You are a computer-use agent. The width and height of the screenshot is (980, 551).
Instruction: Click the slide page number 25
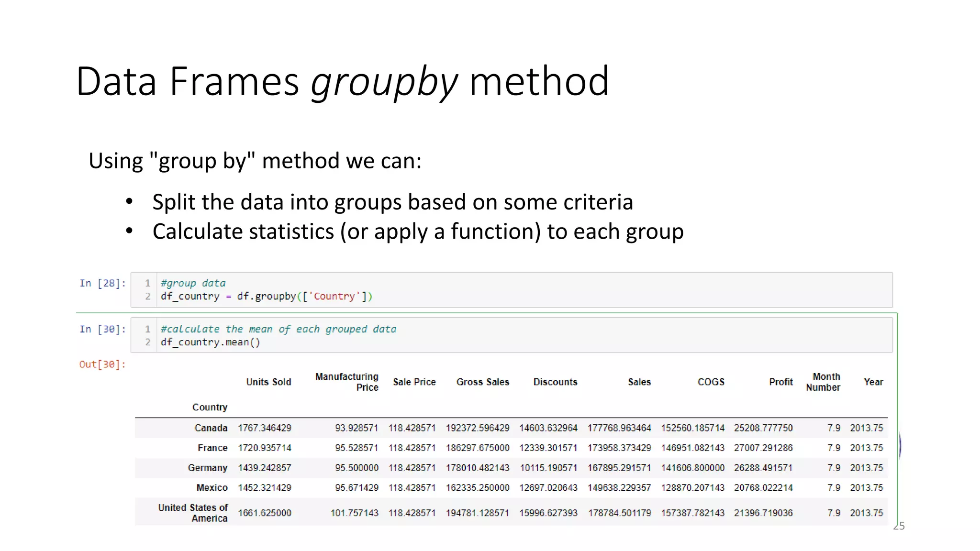click(899, 526)
